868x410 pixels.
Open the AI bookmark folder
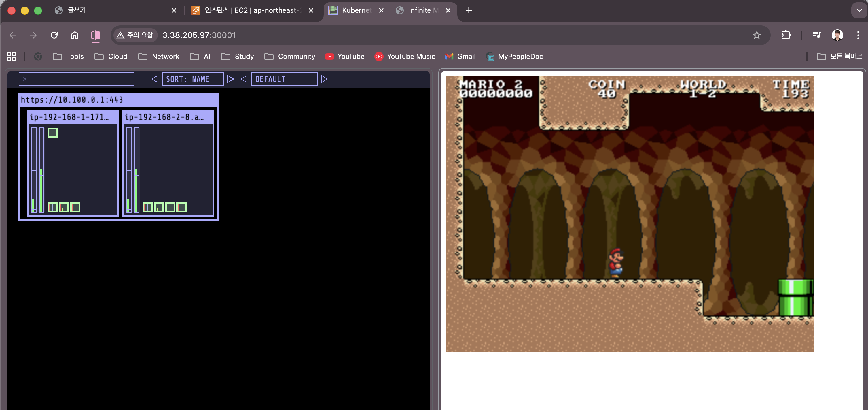200,56
